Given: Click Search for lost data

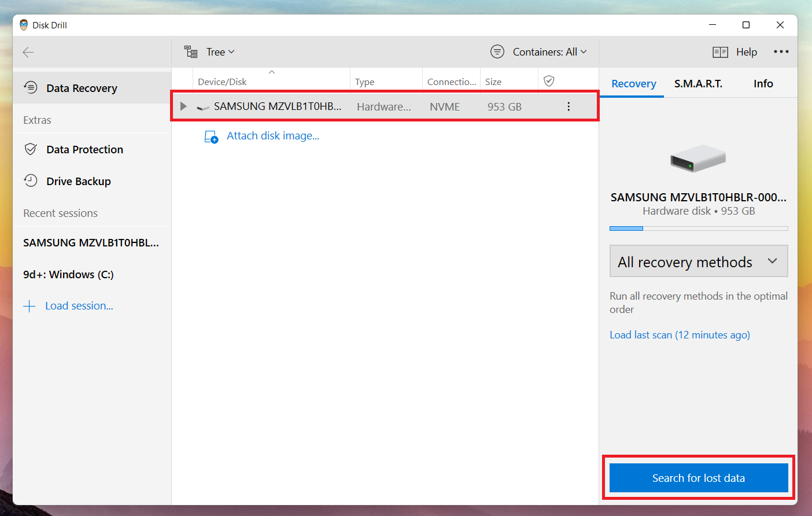Looking at the screenshot, I should (698, 478).
